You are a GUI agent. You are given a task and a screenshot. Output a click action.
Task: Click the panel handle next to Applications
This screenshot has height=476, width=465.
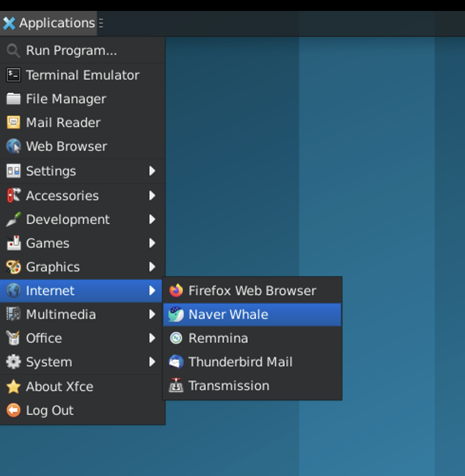(x=101, y=23)
